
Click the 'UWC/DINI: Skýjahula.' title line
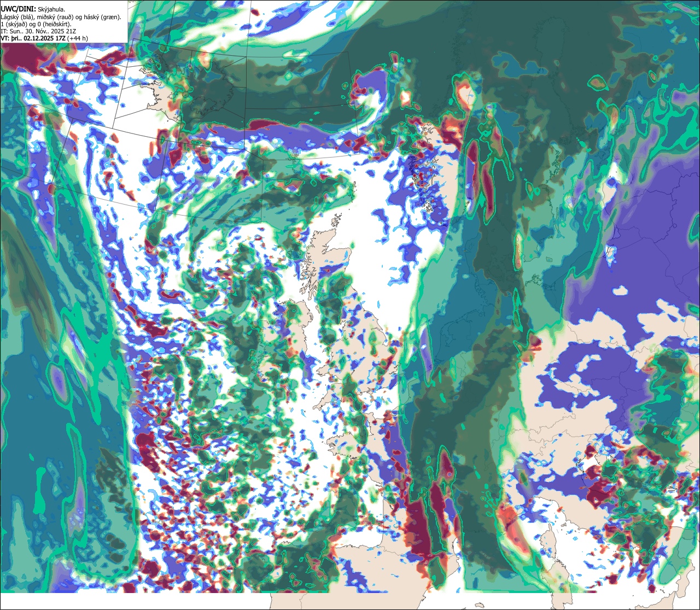(x=33, y=9)
